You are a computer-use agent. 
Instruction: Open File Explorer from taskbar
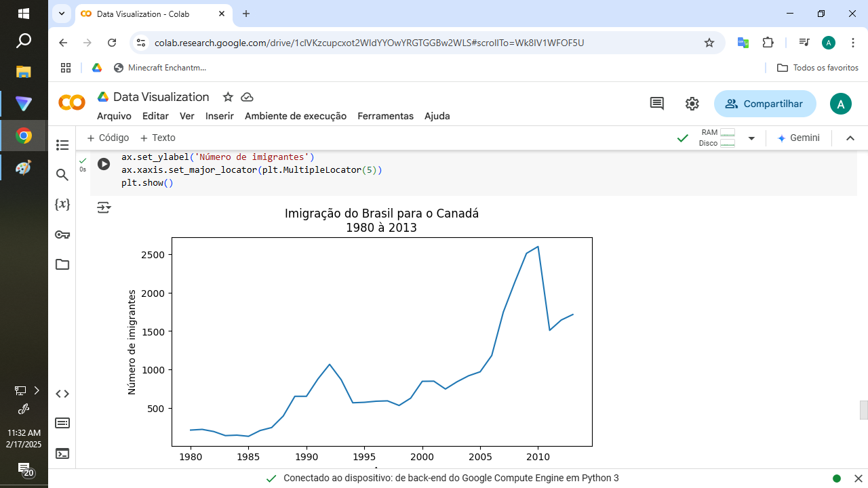coord(24,72)
